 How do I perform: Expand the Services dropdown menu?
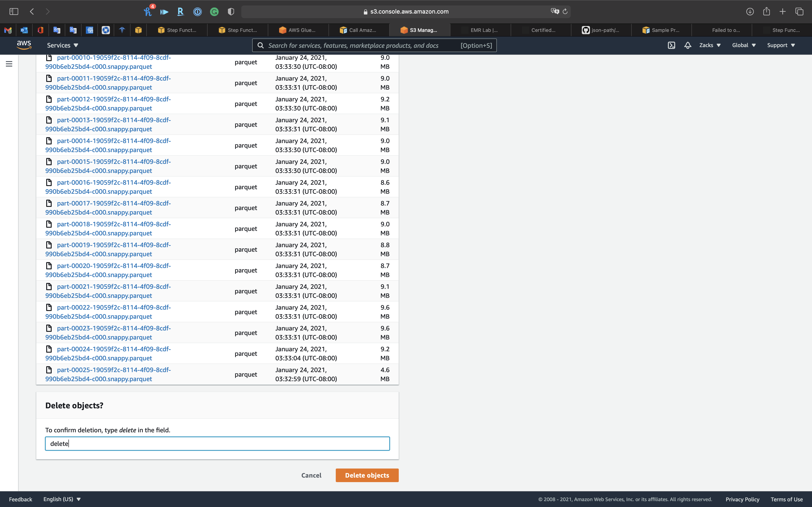pos(62,45)
